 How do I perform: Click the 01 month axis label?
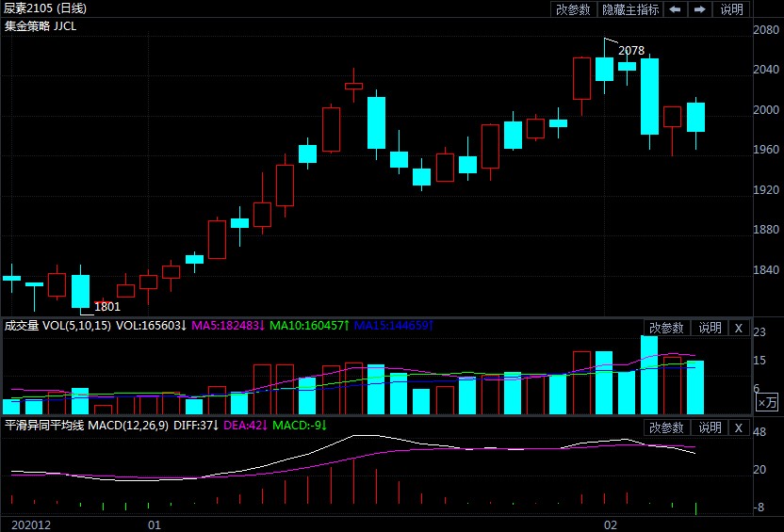click(x=155, y=525)
